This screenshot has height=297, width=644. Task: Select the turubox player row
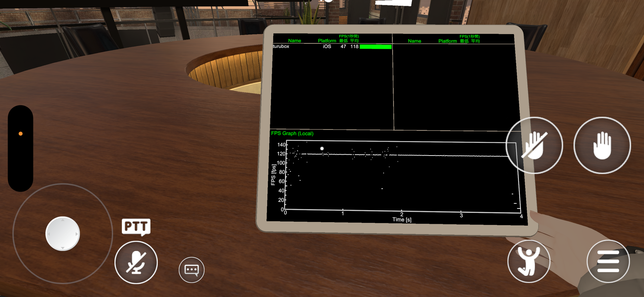tap(281, 46)
